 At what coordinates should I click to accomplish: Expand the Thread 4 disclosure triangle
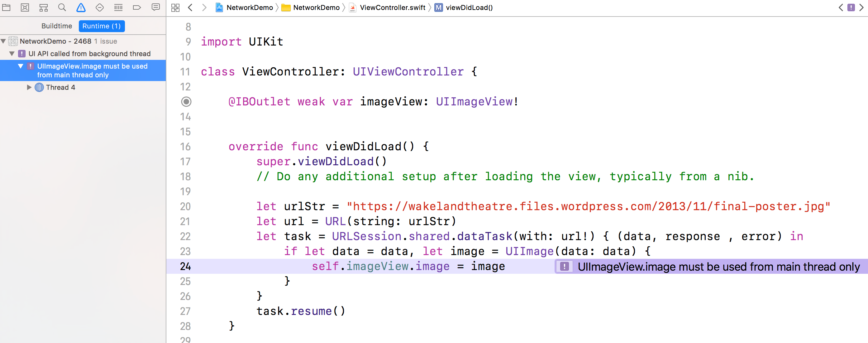(x=29, y=87)
